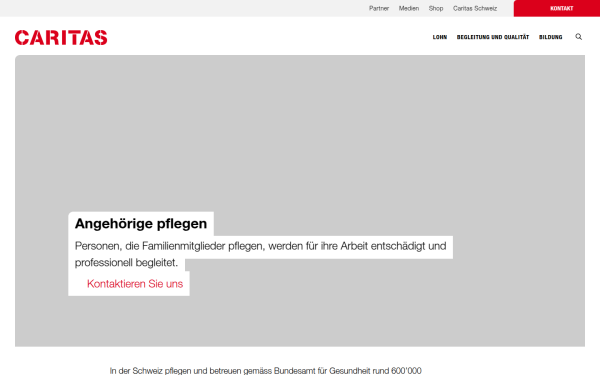The image size is (600, 375).
Task: Click the Caritas logo
Action: pos(61,38)
